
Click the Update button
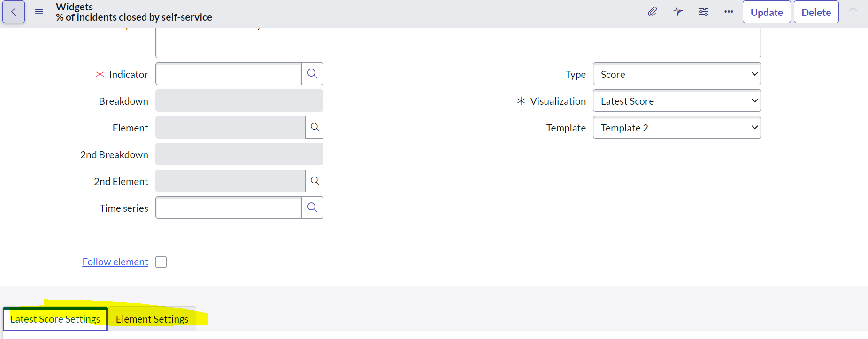[x=767, y=12]
